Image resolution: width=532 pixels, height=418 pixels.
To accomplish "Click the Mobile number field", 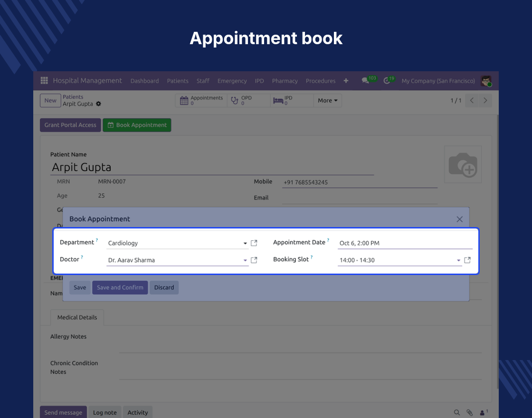I will [x=360, y=182].
